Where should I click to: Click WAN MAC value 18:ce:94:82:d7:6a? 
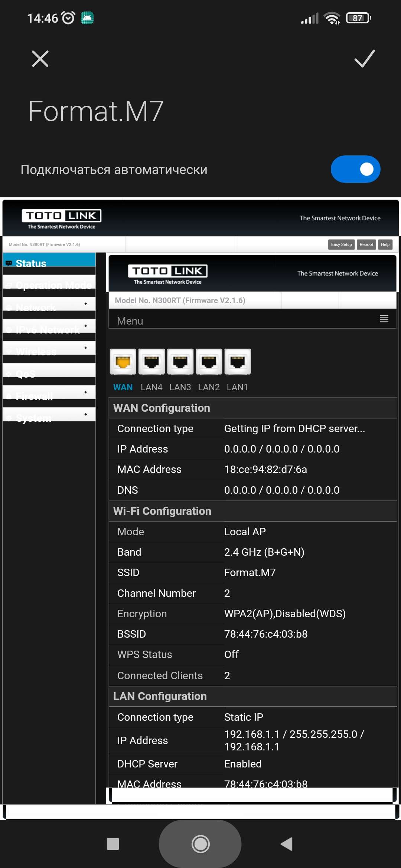(265, 469)
